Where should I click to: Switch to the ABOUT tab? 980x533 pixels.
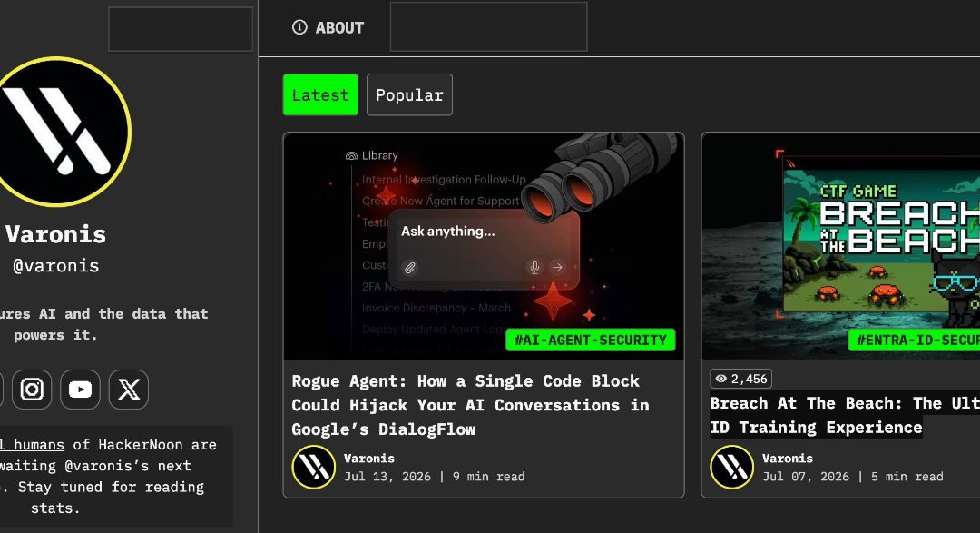328,27
